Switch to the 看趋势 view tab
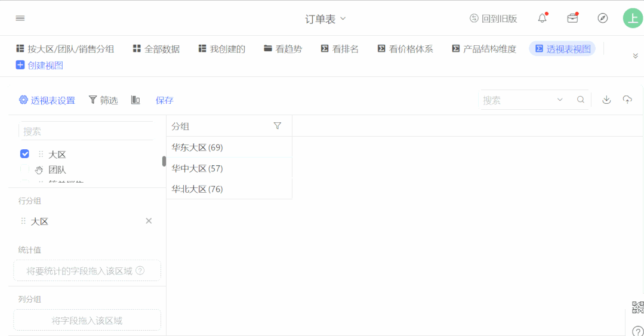 [282, 49]
